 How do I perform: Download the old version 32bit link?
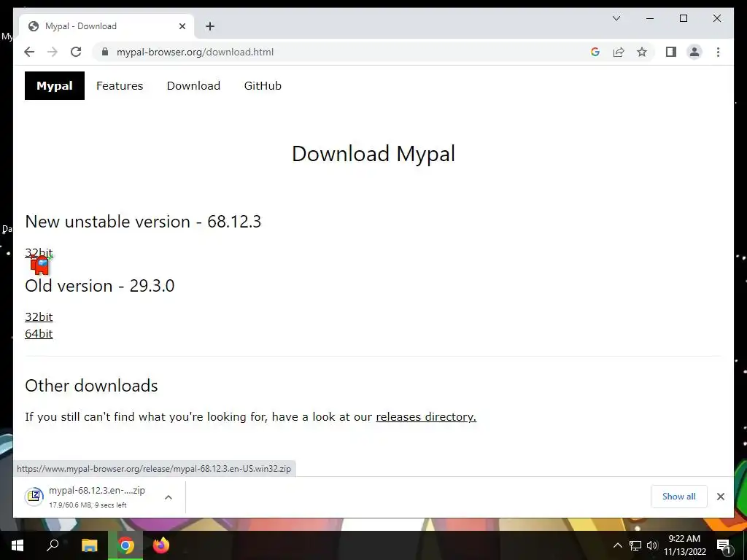click(x=39, y=316)
